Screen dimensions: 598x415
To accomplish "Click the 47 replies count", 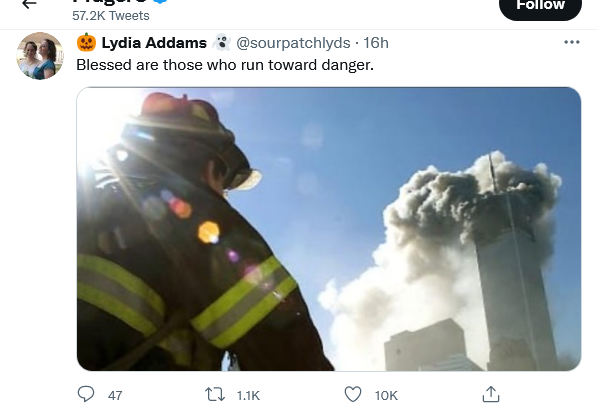I will pyautogui.click(x=115, y=396).
